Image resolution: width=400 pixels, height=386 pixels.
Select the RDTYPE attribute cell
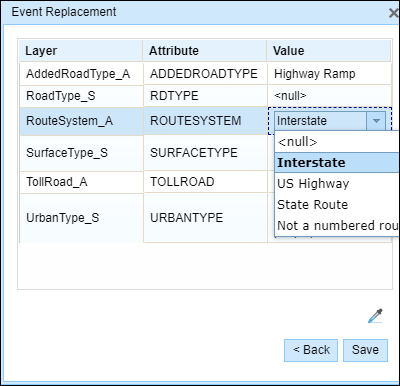(205, 96)
